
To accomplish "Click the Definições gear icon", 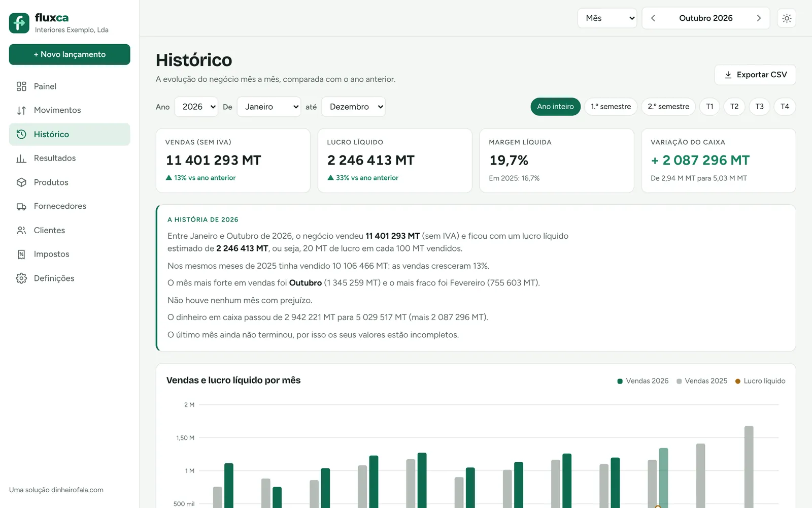I will [21, 278].
